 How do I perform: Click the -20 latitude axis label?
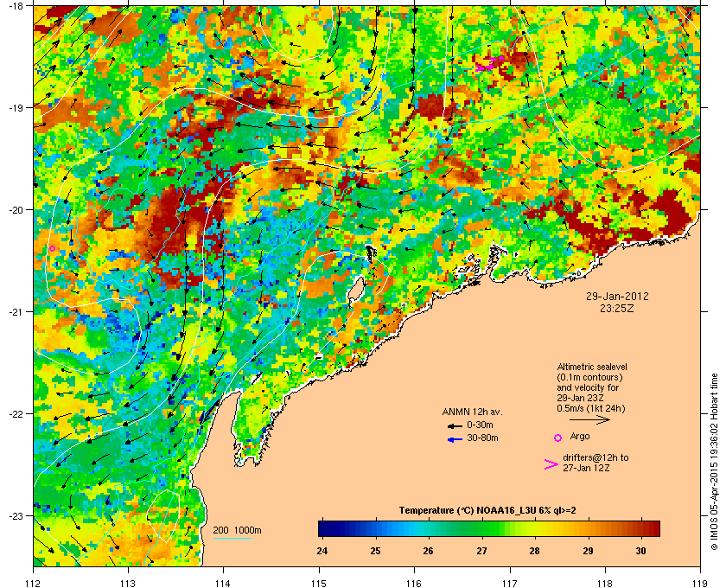coord(16,210)
